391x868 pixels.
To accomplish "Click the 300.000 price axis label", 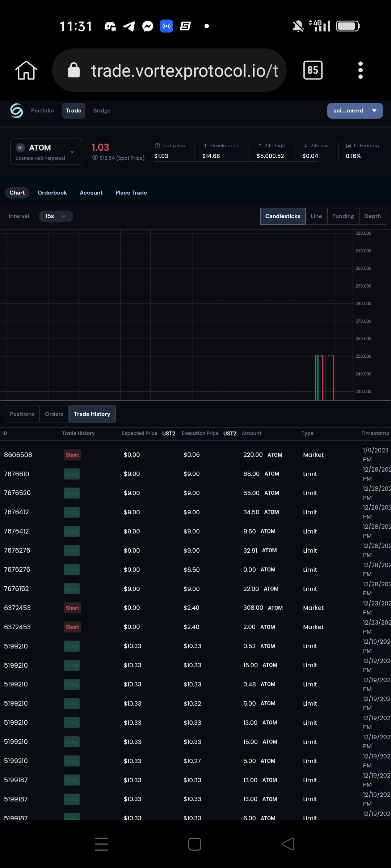I will pyautogui.click(x=363, y=268).
